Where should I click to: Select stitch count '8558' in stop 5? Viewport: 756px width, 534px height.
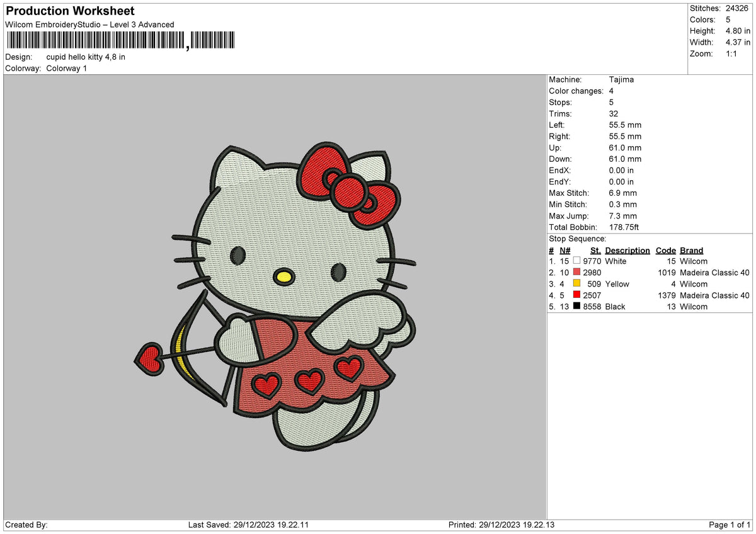coord(592,306)
